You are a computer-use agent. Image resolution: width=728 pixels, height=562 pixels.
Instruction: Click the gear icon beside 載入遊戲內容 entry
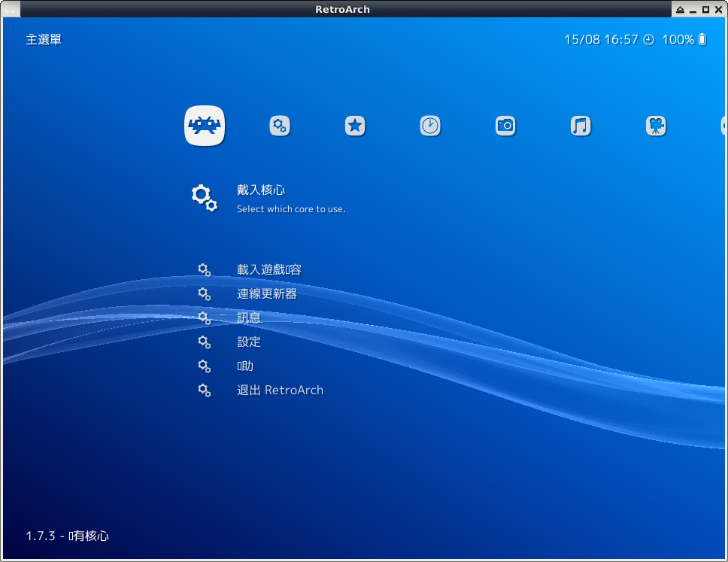tap(205, 270)
